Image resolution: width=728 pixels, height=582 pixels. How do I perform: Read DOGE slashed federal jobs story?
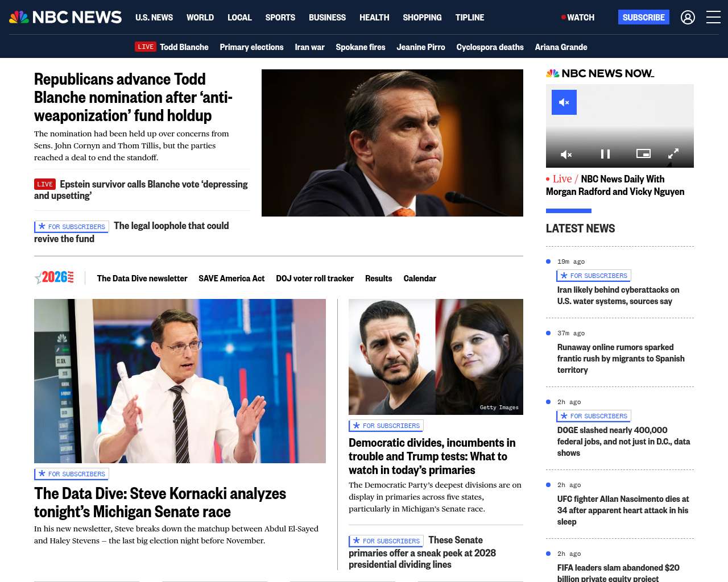point(624,442)
